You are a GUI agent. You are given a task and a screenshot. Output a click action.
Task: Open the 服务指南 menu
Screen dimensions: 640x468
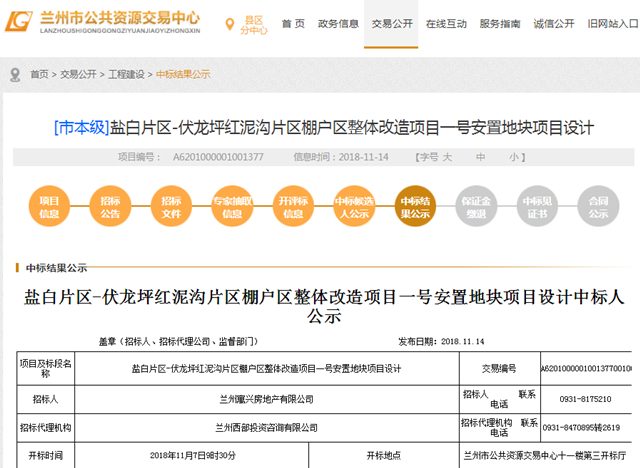(499, 22)
